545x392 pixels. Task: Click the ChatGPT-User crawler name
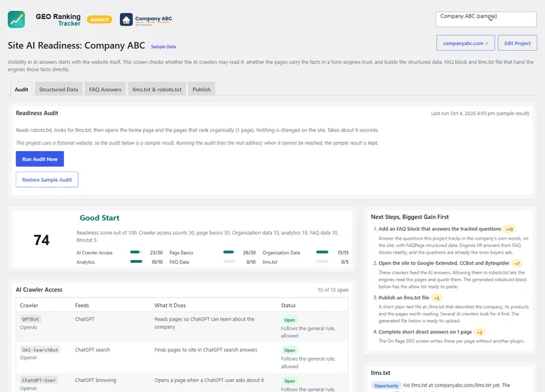[x=39, y=380]
